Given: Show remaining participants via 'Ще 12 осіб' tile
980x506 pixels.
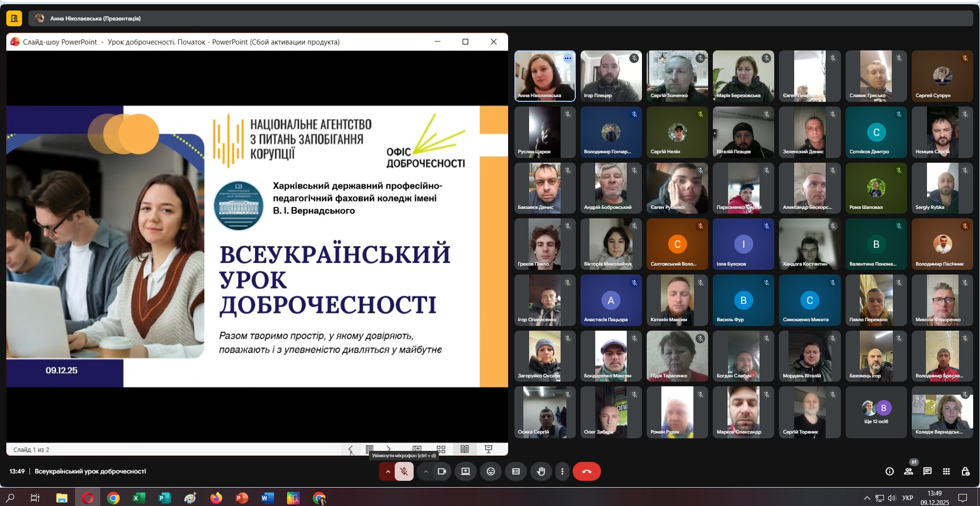Looking at the screenshot, I should 876,412.
